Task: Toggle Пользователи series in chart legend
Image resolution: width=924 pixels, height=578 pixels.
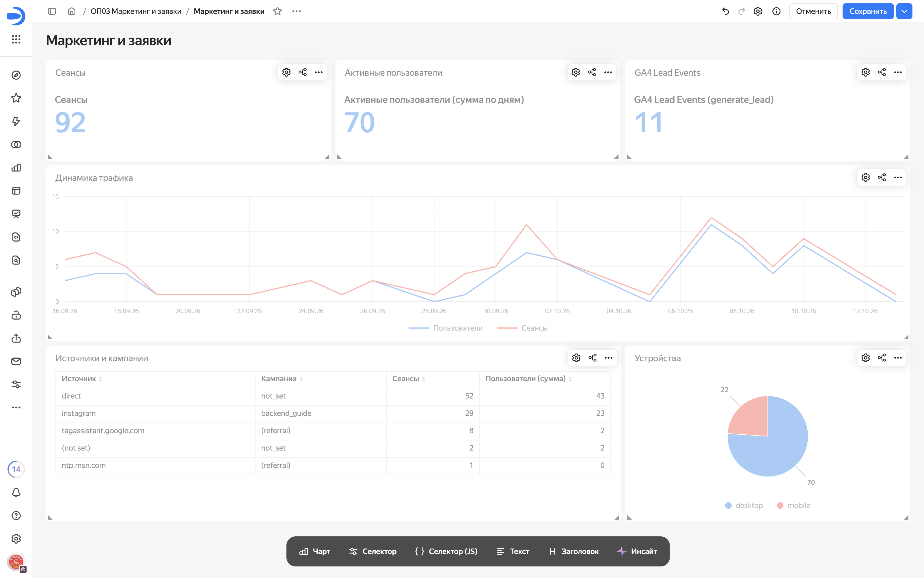Action: 446,328
